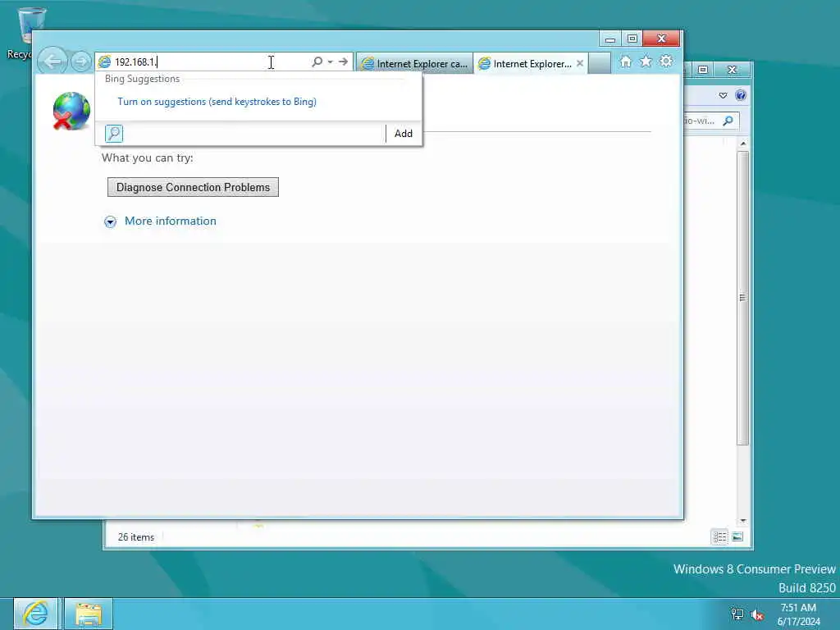Go to the Home page icon
This screenshot has height=630, width=840.
[x=625, y=62]
